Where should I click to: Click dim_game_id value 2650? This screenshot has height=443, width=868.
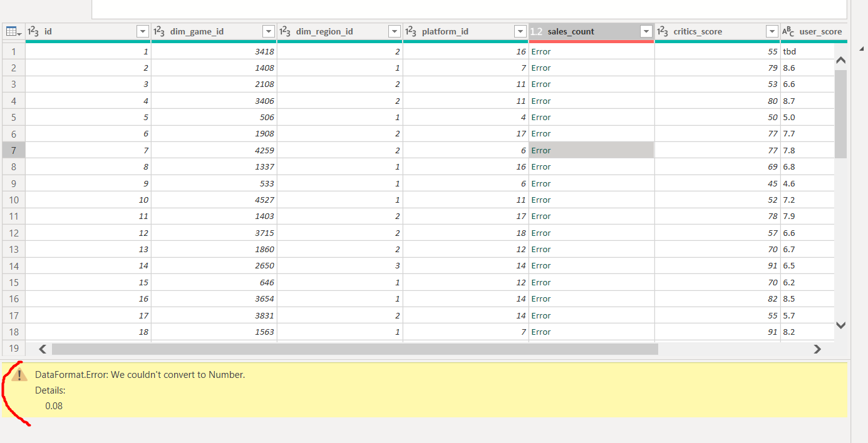214,265
